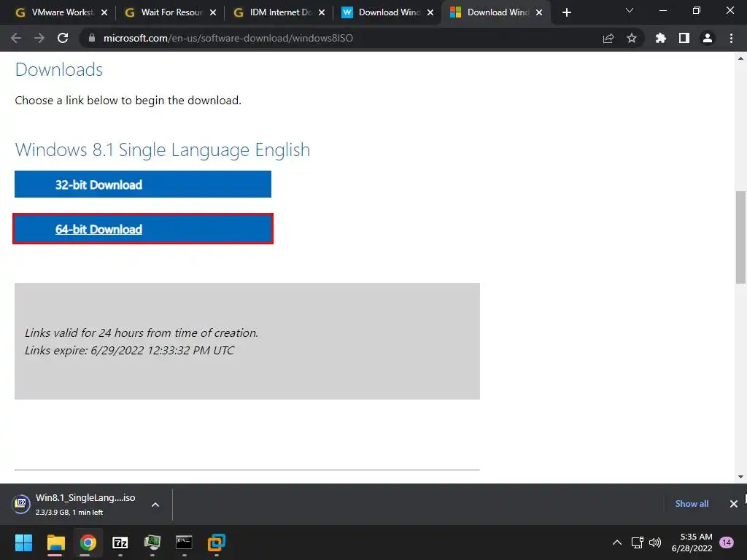Share this page from the address bar
Screen dimensions: 747x560
coord(608,38)
